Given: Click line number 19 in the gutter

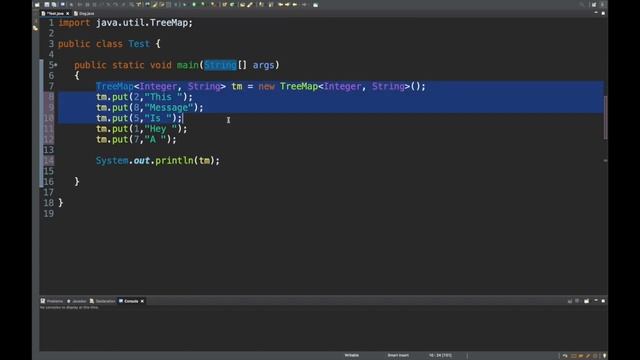Looking at the screenshot, I should pos(49,213).
